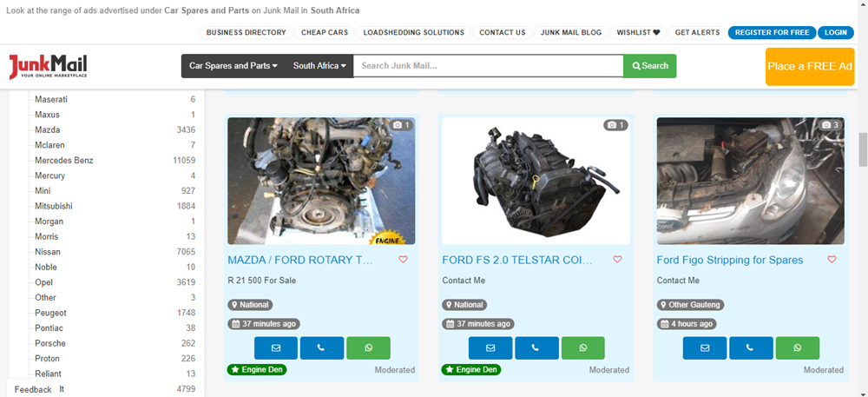This screenshot has height=397, width=868.
Task: Open Engine Den badge under Mazda Rotary ad
Action: coord(257,369)
